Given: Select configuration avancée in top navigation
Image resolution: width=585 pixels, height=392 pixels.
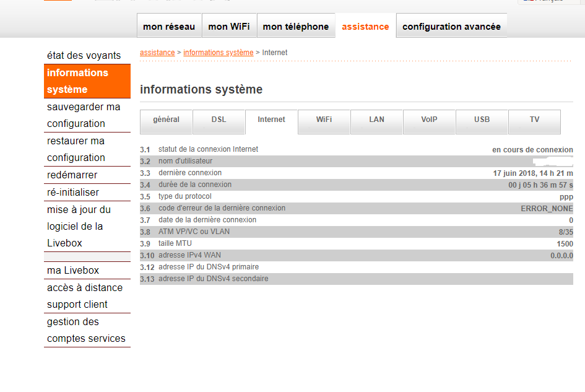Looking at the screenshot, I should click(451, 27).
